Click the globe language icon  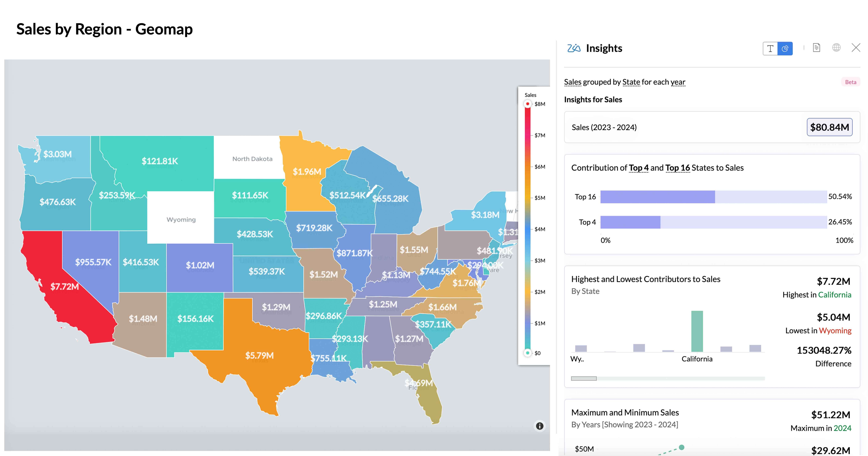[836, 48]
